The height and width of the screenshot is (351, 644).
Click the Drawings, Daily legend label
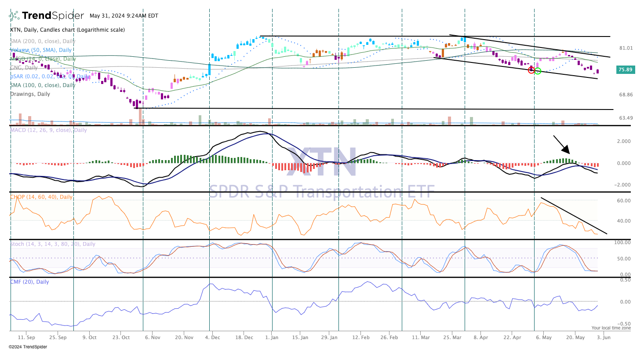pyautogui.click(x=30, y=94)
